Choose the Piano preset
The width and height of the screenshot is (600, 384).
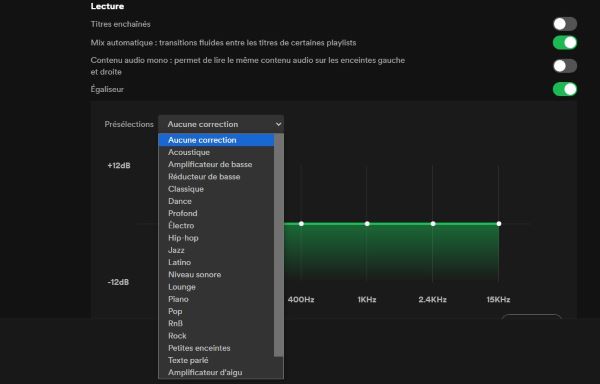pos(216,299)
